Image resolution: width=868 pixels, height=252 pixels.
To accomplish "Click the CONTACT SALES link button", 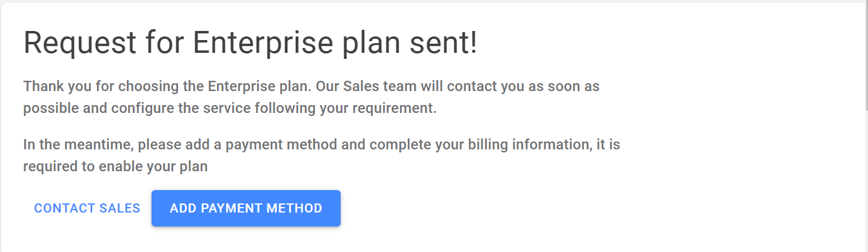I will [x=87, y=208].
